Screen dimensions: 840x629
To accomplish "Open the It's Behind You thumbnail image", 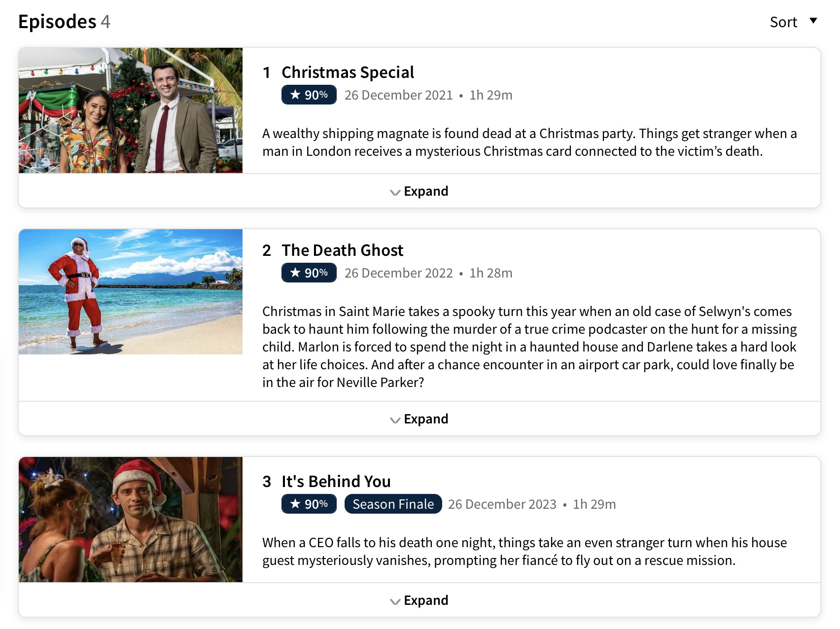I will click(x=131, y=520).
